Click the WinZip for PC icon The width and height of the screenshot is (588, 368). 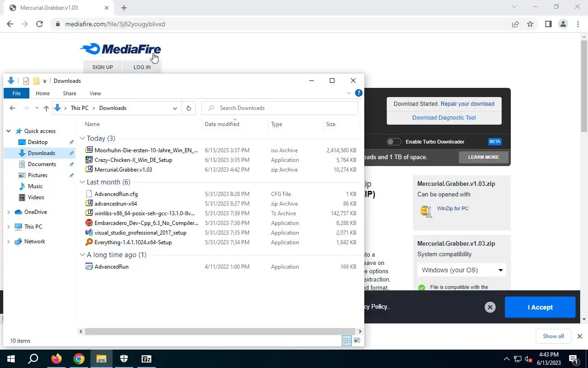point(426,211)
